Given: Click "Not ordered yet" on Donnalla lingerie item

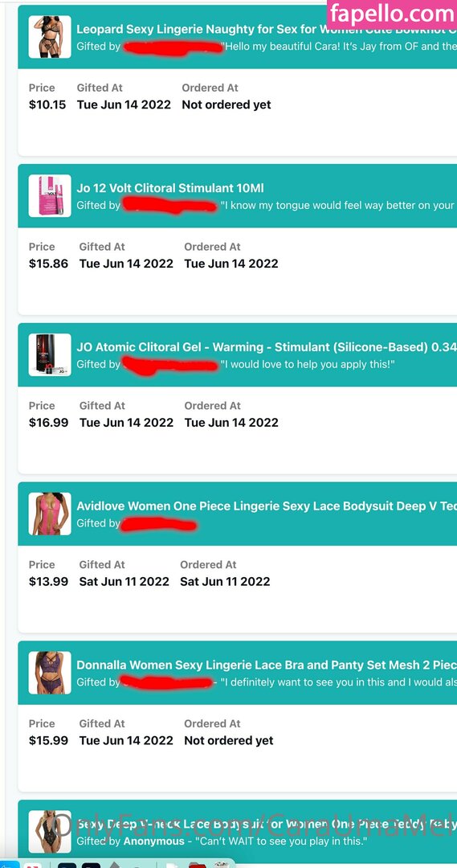Looking at the screenshot, I should (x=228, y=741).
